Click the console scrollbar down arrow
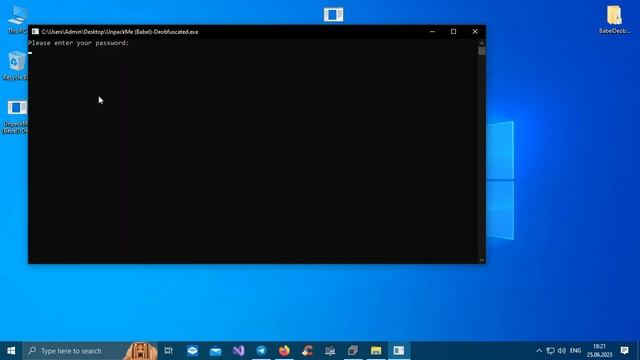The width and height of the screenshot is (640, 360). click(x=482, y=260)
